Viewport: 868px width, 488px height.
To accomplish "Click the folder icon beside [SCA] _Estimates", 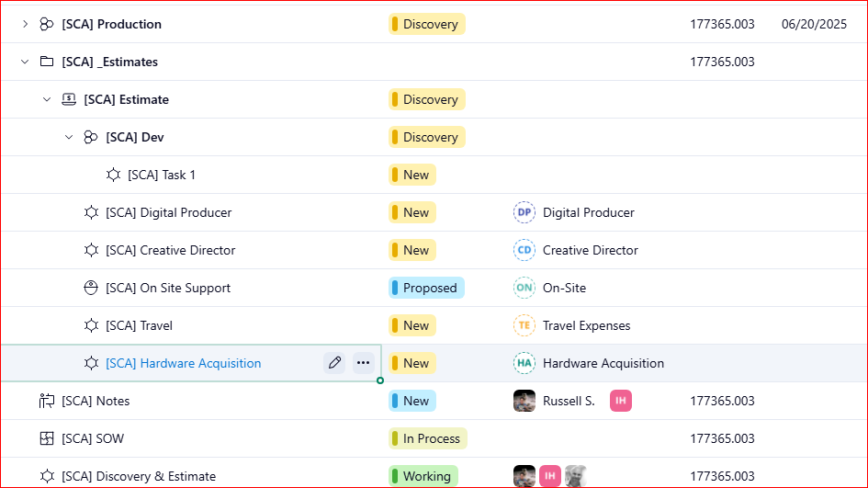I will coord(47,62).
